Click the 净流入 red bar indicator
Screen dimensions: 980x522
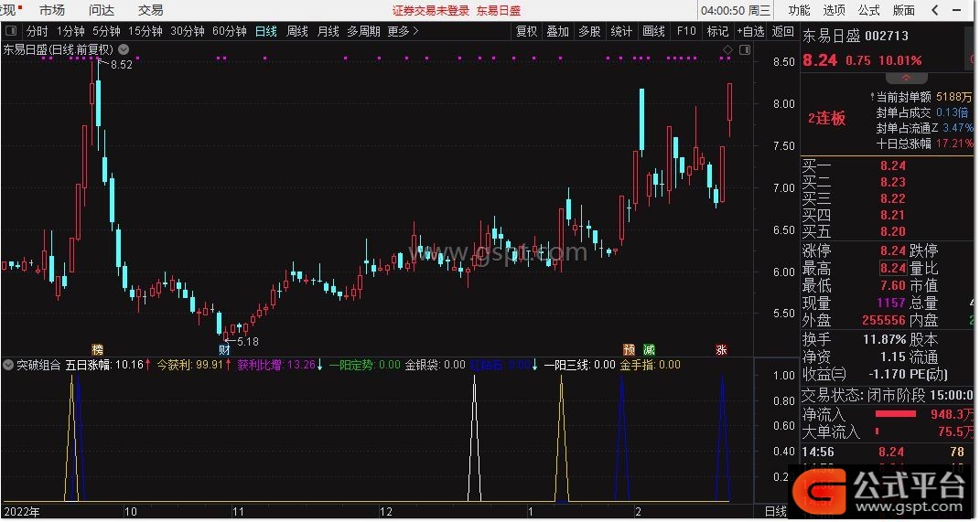point(896,414)
